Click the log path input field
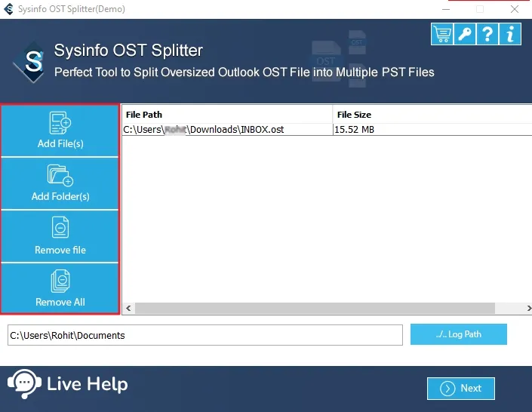 (x=205, y=335)
